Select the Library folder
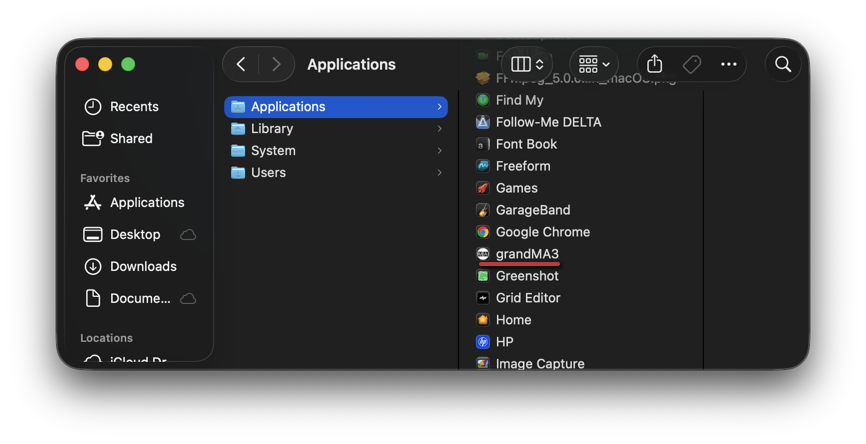Viewport: 866px width, 444px height. [336, 129]
